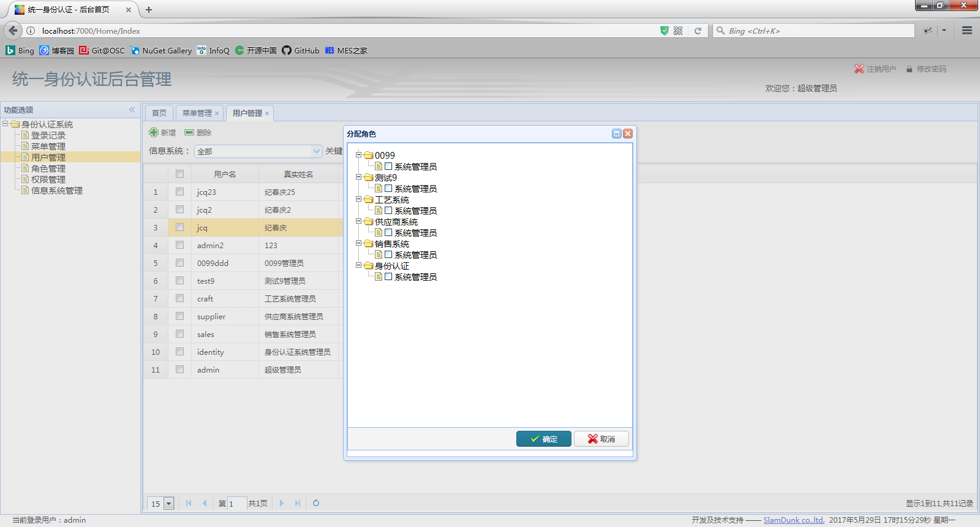
Task: Close the 用户管理 tab with its x
Action: tap(267, 113)
